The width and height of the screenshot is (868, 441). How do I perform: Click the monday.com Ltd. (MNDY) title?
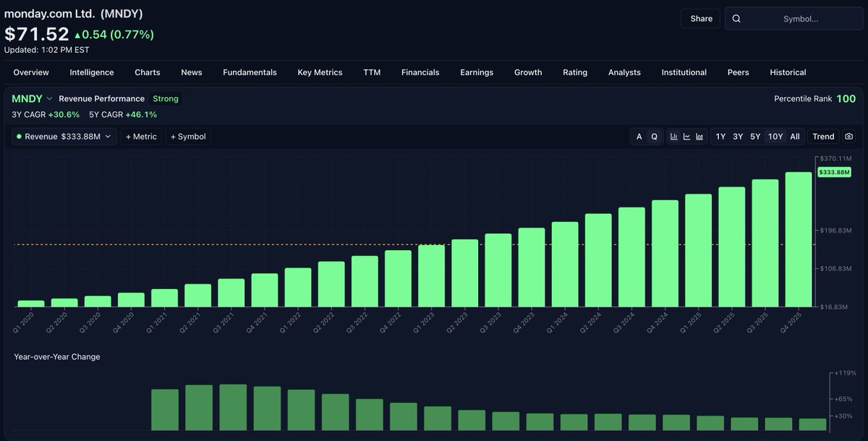coord(74,14)
